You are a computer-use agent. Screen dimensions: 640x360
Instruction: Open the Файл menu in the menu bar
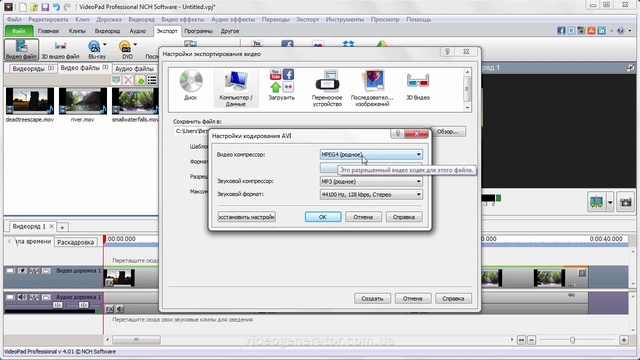14,19
